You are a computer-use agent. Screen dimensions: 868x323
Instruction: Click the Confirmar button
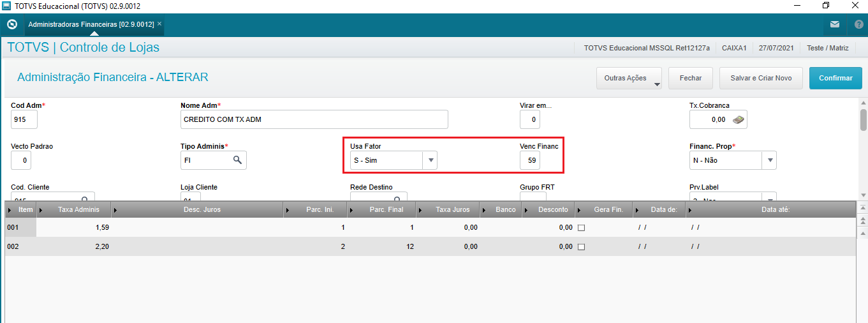[x=835, y=78]
